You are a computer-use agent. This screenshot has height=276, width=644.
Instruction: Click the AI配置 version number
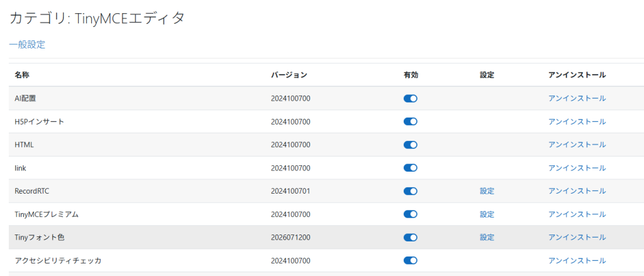click(x=291, y=98)
